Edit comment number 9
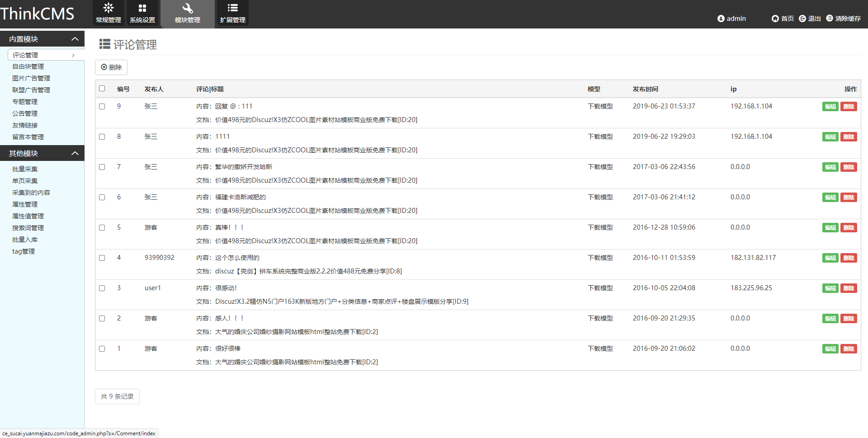The image size is (868, 438). [x=830, y=107]
